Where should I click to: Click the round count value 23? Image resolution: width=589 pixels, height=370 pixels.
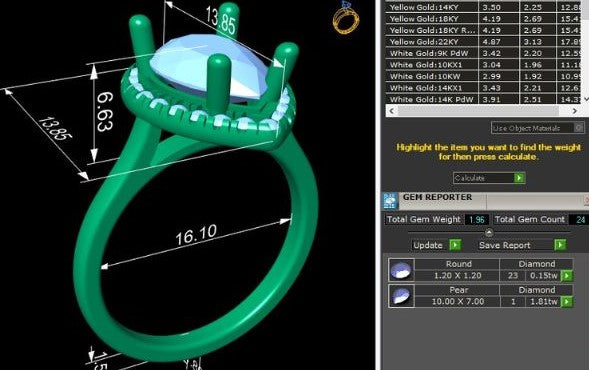(513, 275)
